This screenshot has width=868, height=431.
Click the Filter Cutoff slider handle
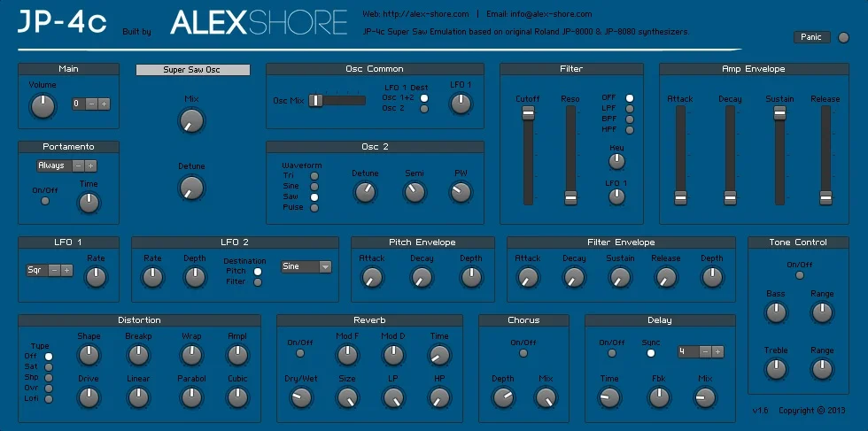click(528, 113)
